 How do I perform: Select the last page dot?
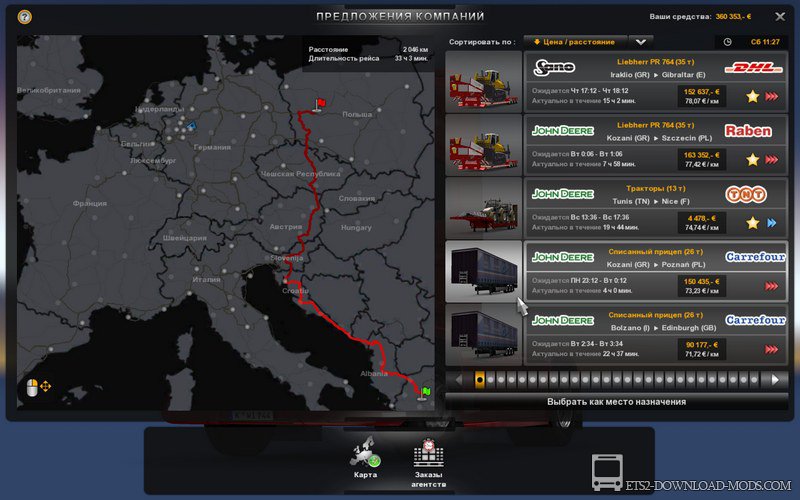(x=754, y=380)
